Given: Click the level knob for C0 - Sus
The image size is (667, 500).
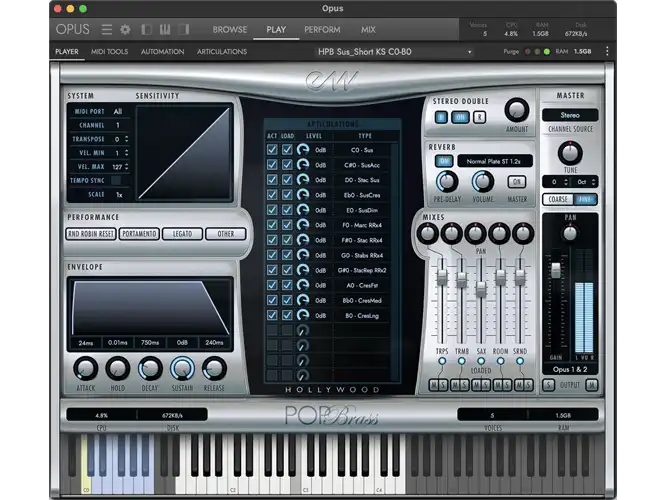Looking at the screenshot, I should click(302, 150).
